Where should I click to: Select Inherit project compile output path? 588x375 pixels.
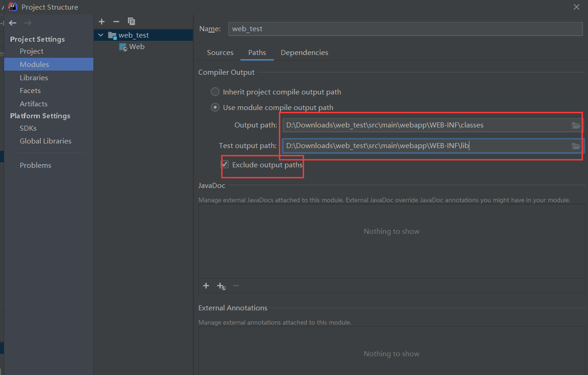tap(215, 92)
